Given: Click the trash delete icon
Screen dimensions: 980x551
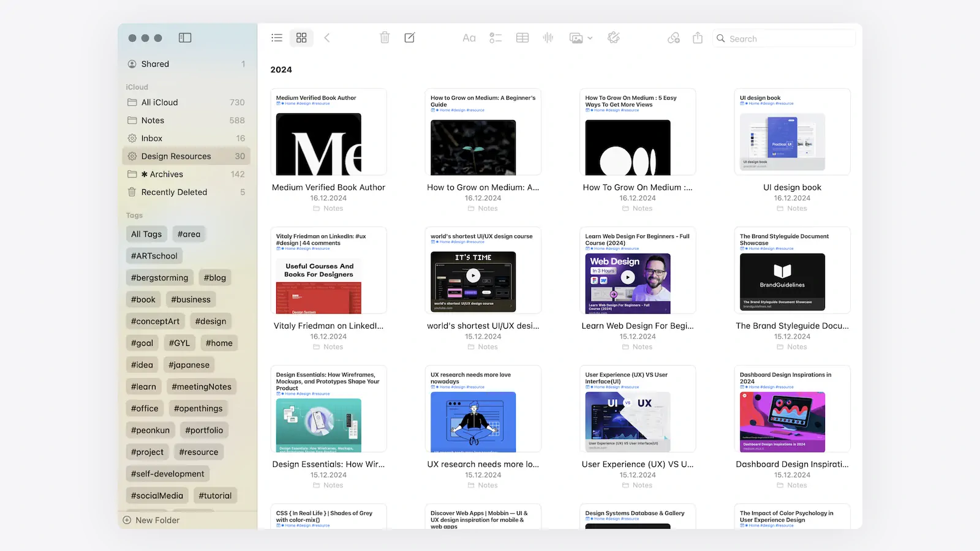Looking at the screenshot, I should point(385,38).
